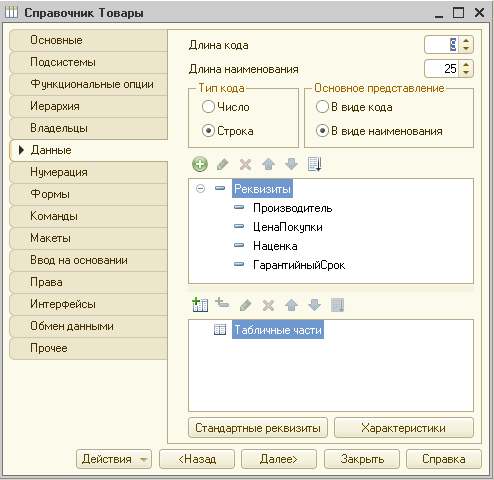Open the Формы tab

coord(88,194)
